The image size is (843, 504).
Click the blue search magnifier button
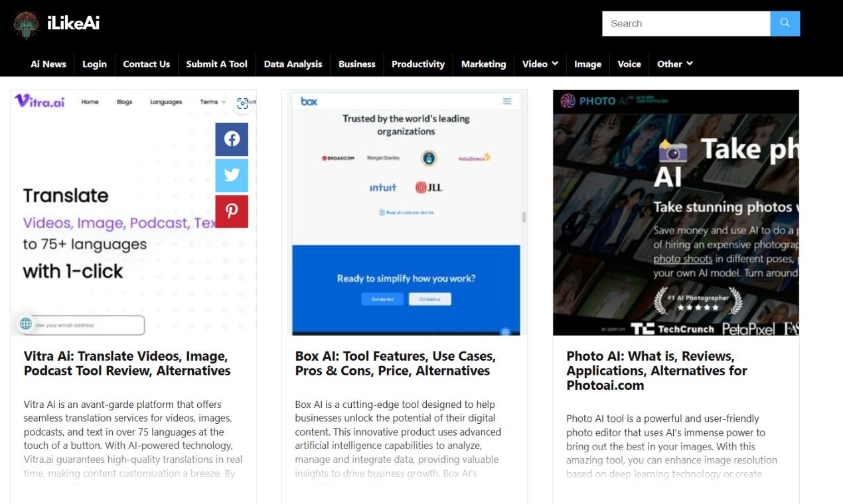point(785,23)
